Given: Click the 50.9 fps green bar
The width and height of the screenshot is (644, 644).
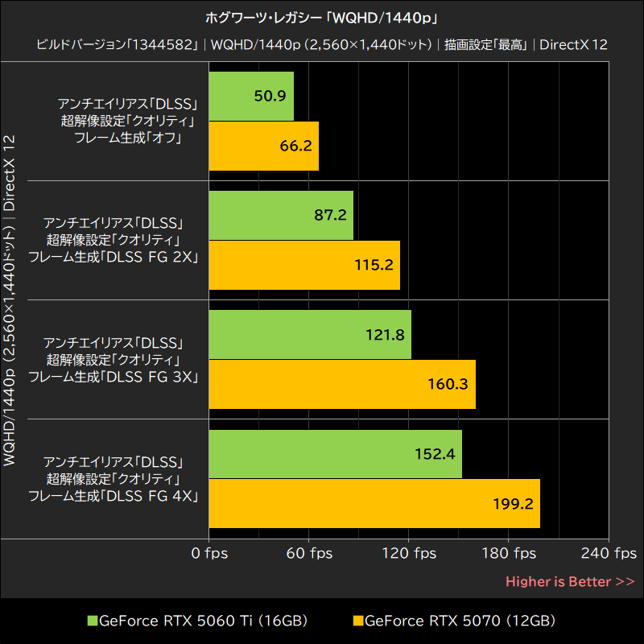Looking at the screenshot, I should pos(251,96).
